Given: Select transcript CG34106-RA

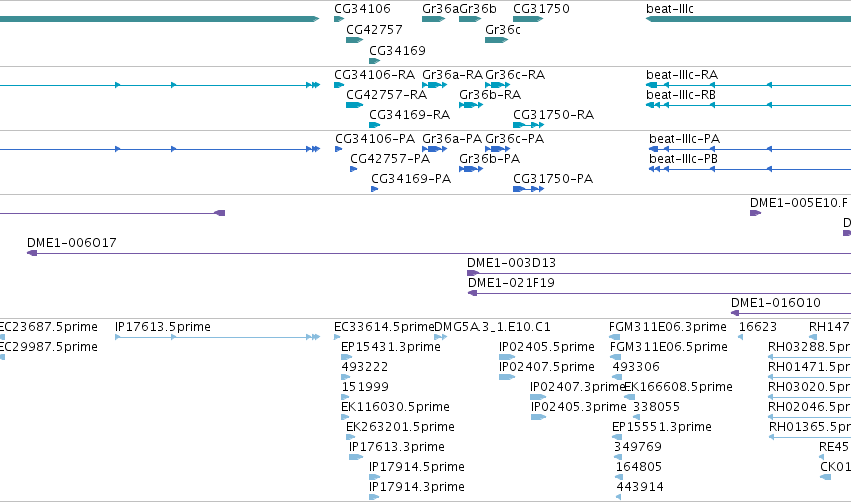Looking at the screenshot, I should [x=374, y=75].
